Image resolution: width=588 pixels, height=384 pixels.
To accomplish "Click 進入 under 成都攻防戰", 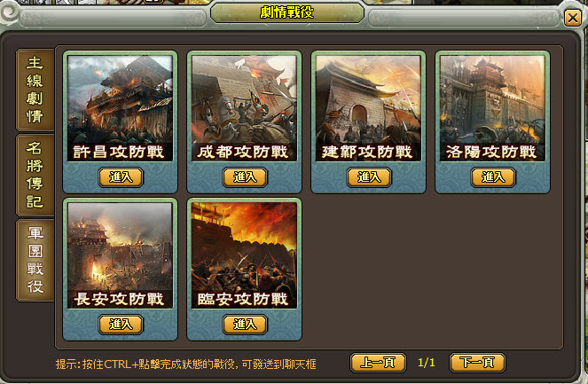I will [x=245, y=177].
